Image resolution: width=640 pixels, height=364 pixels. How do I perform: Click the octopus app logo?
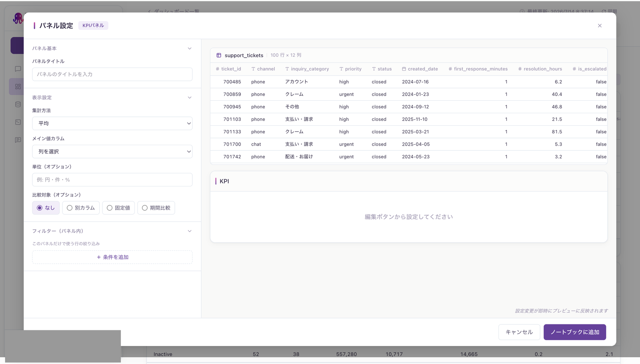18,18
